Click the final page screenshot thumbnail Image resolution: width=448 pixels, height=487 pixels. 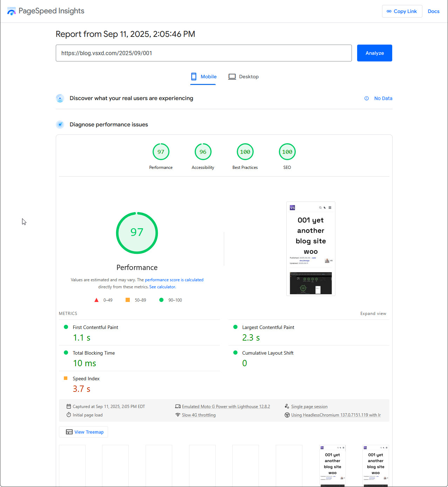click(x=311, y=249)
